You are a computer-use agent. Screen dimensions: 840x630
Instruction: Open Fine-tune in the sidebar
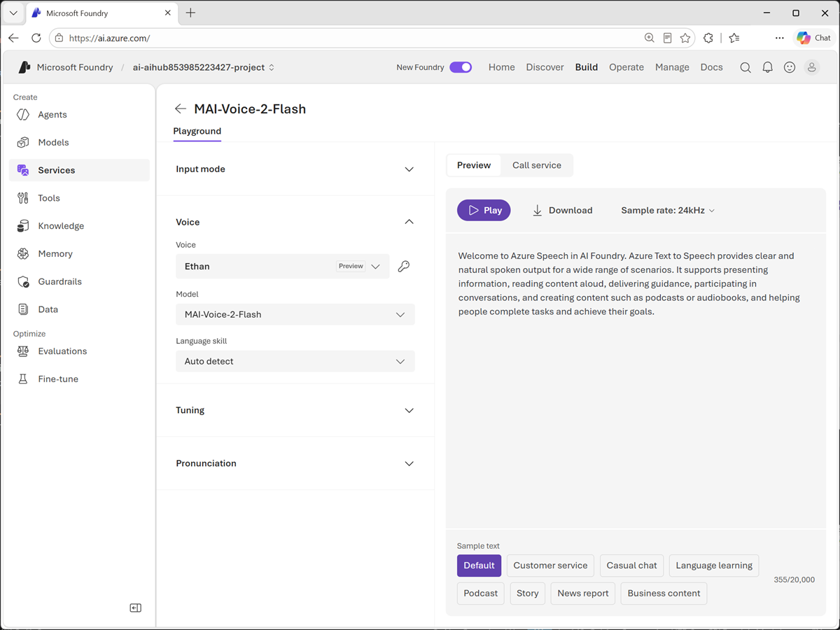click(79, 379)
